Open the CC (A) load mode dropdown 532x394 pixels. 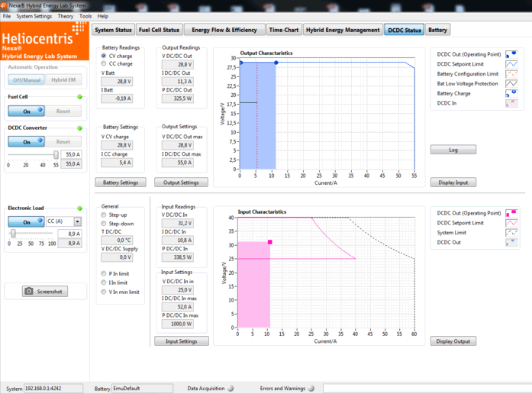click(77, 221)
